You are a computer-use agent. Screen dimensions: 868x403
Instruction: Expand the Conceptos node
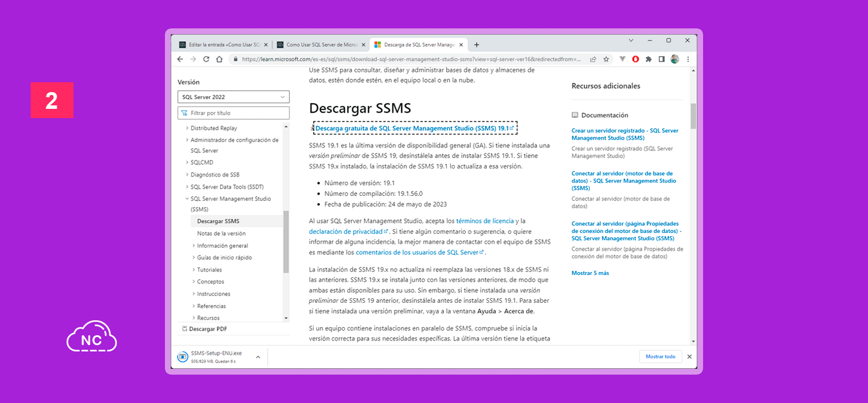click(x=193, y=282)
